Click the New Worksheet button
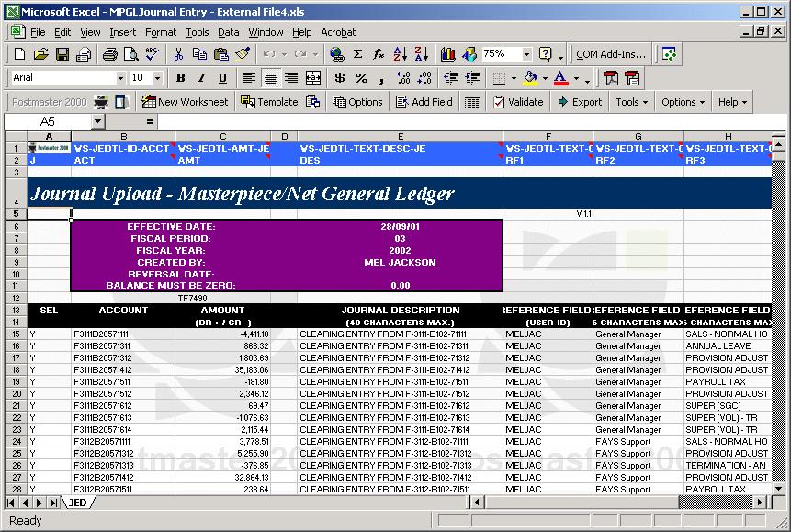This screenshot has width=791, height=532. [x=185, y=102]
